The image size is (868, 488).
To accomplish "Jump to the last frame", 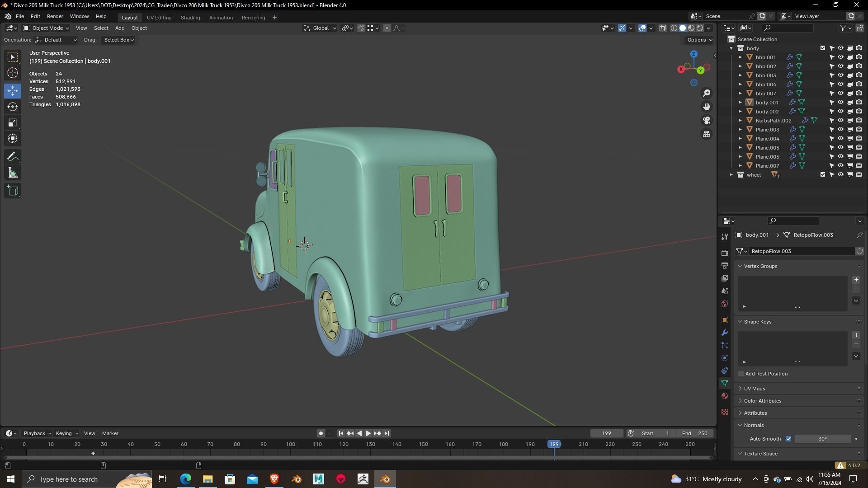I will (x=387, y=433).
